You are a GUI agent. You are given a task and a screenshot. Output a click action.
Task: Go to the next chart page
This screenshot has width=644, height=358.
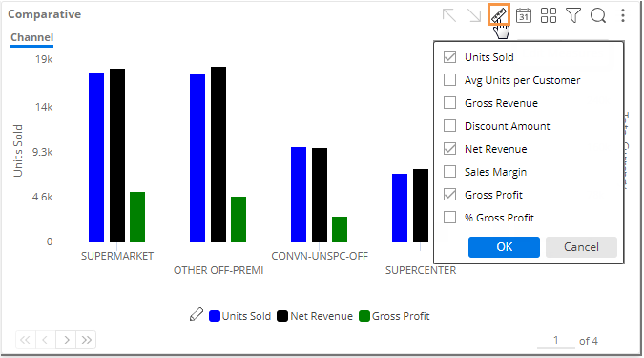(x=66, y=340)
